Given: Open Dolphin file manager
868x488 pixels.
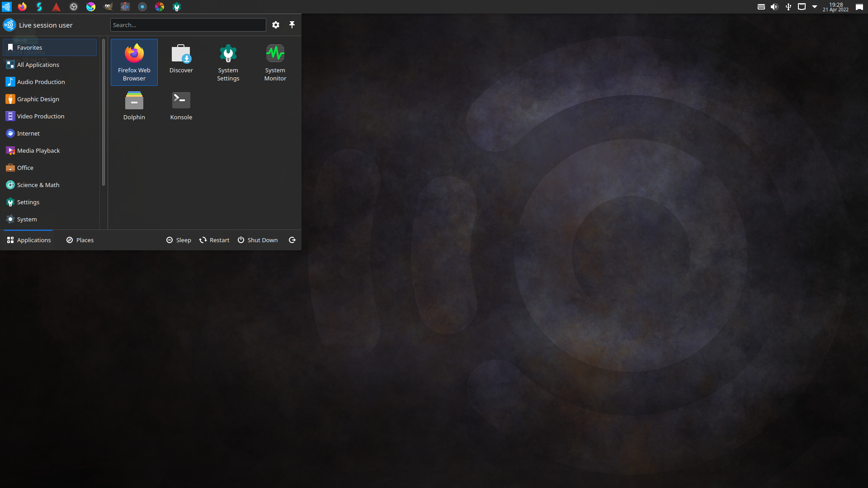Looking at the screenshot, I should pos(134,104).
